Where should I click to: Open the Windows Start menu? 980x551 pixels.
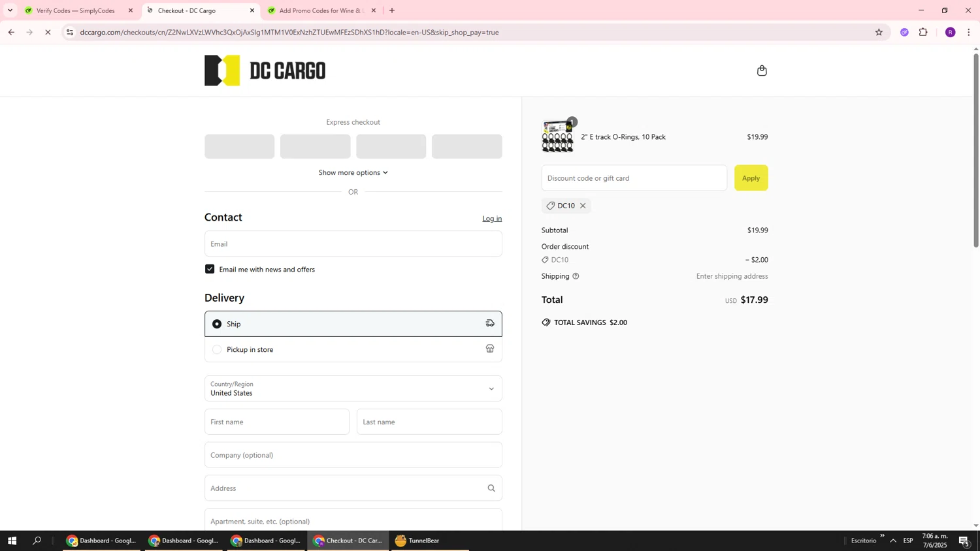tap(12, 541)
